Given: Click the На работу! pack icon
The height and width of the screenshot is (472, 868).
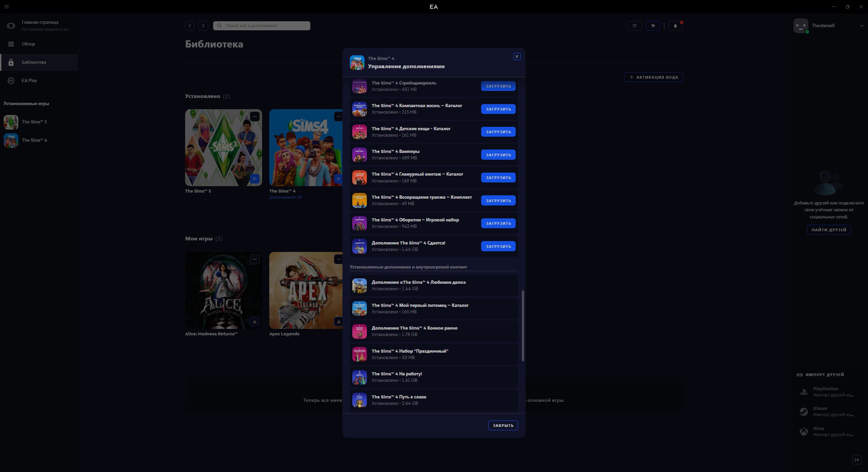Looking at the screenshot, I should (x=359, y=377).
